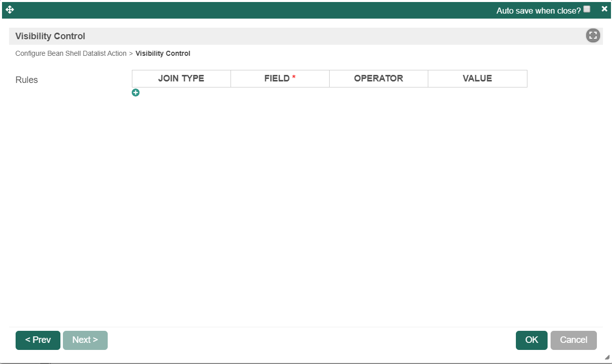
Task: Click the OPERATOR column header
Action: point(378,78)
